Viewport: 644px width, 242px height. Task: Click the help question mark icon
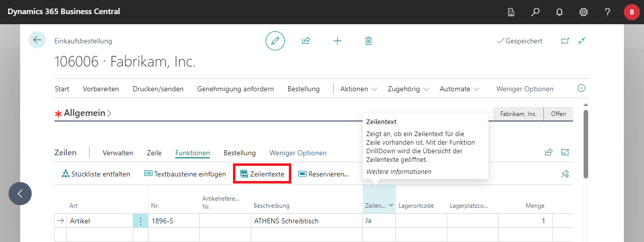pos(608,12)
